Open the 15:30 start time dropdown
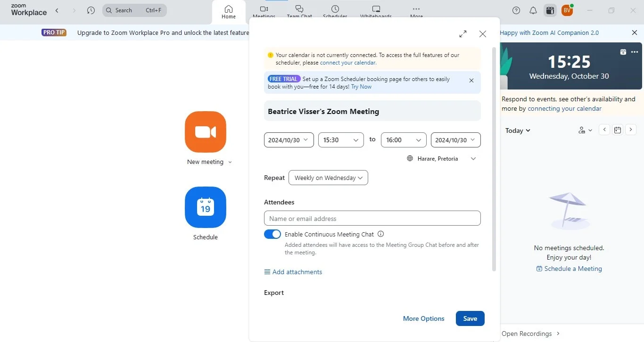Screen dimensions: 644x342 pyautogui.click(x=341, y=140)
